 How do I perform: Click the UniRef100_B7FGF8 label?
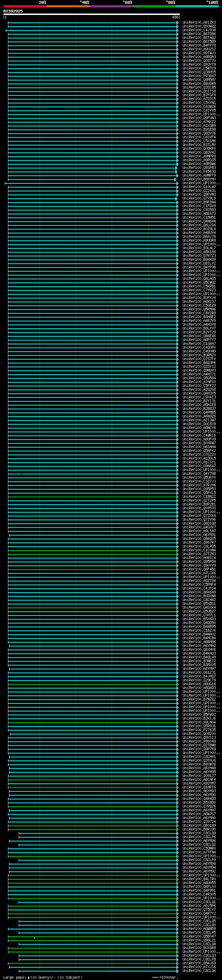(x=199, y=95)
